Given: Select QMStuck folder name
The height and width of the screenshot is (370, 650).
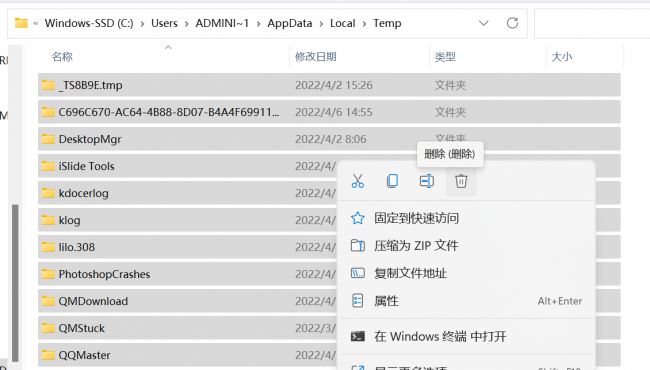Looking at the screenshot, I should click(x=82, y=328).
